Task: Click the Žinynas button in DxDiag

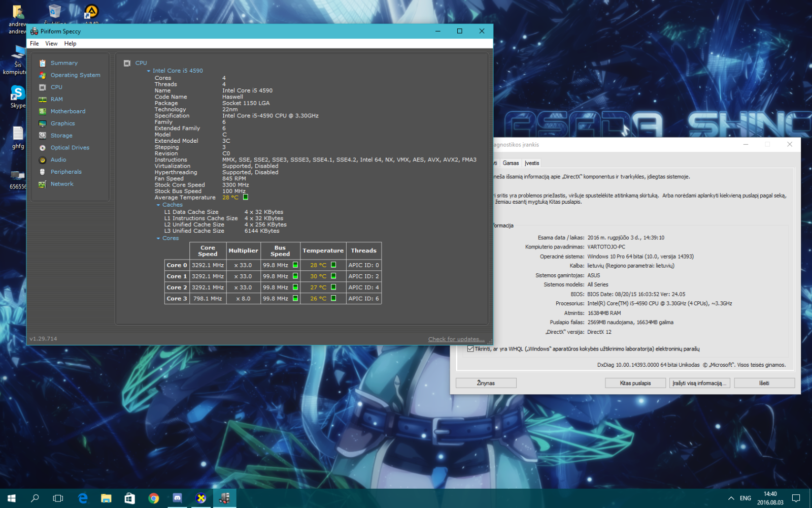Action: point(486,383)
